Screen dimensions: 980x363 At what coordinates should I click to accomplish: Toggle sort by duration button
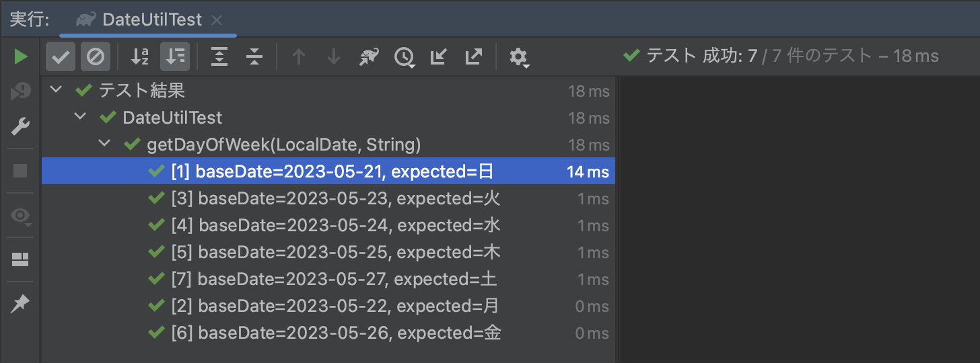tap(175, 57)
